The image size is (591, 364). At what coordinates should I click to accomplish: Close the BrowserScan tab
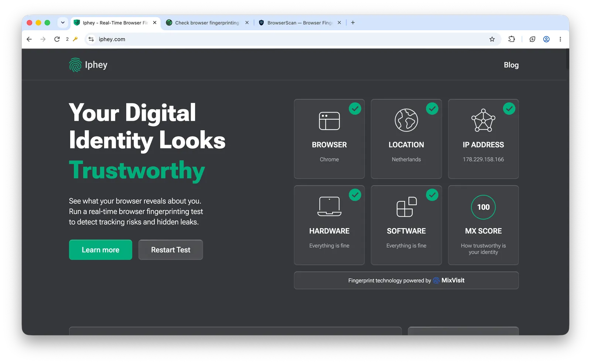click(339, 23)
